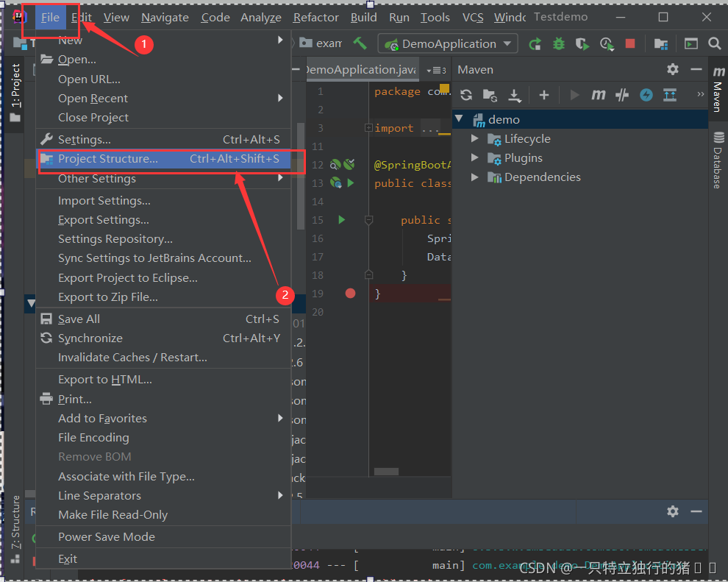The image size is (728, 582).
Task: Open Other Settings submenu
Action: 163,179
